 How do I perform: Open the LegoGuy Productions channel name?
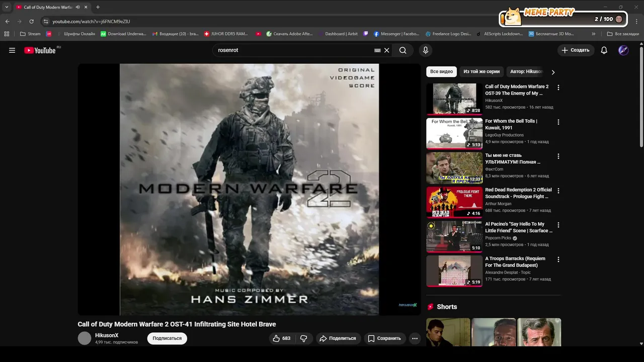(x=504, y=135)
